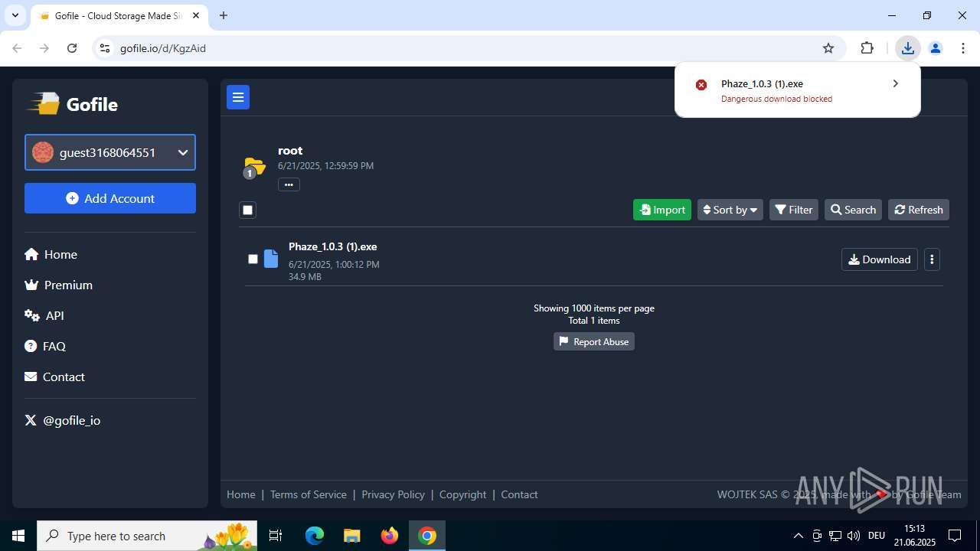
Task: Launch Firefox from taskbar
Action: 390,536
